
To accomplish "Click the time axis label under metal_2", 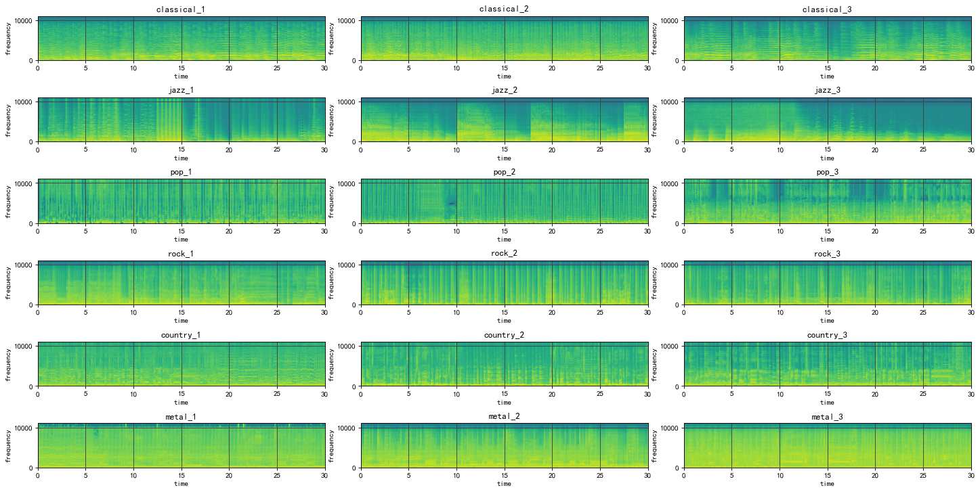I will tap(504, 484).
